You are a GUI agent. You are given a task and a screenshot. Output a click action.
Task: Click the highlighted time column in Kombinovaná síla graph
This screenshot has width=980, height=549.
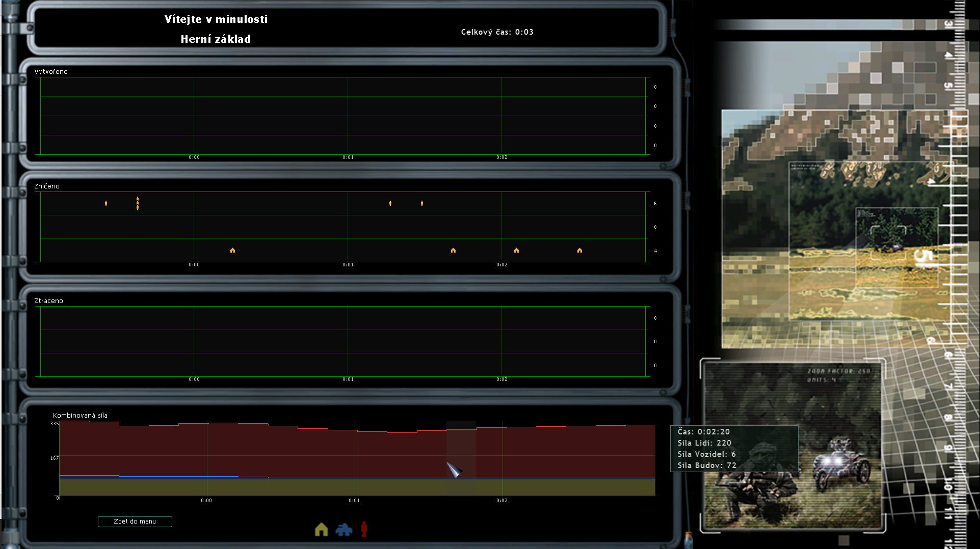tap(461, 458)
